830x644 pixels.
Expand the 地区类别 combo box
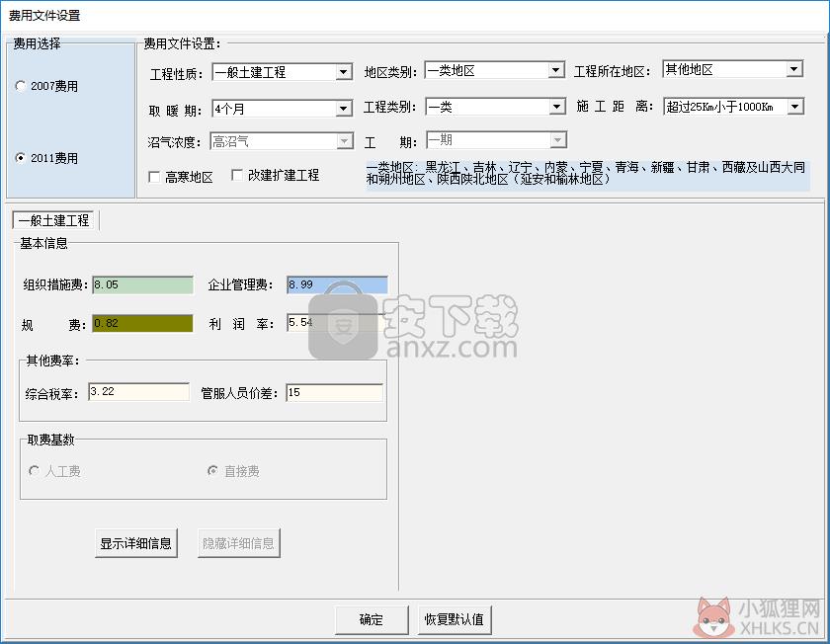(555, 70)
